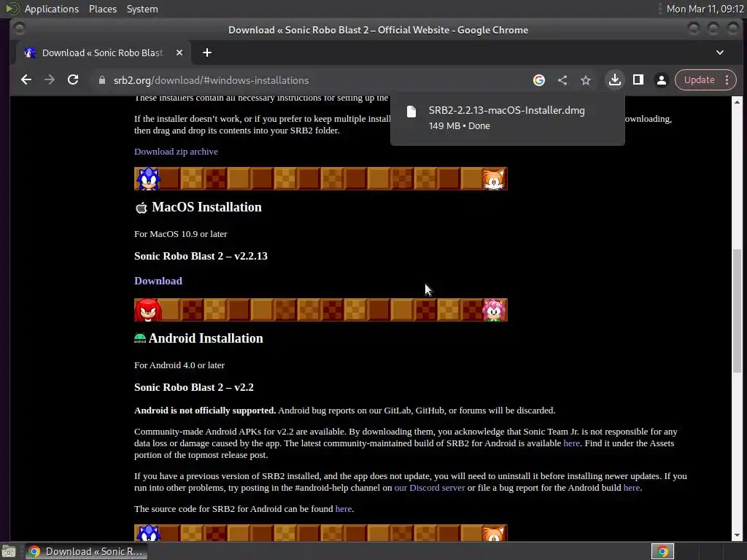
Task: Click the MacOS Download link
Action: coord(158,281)
